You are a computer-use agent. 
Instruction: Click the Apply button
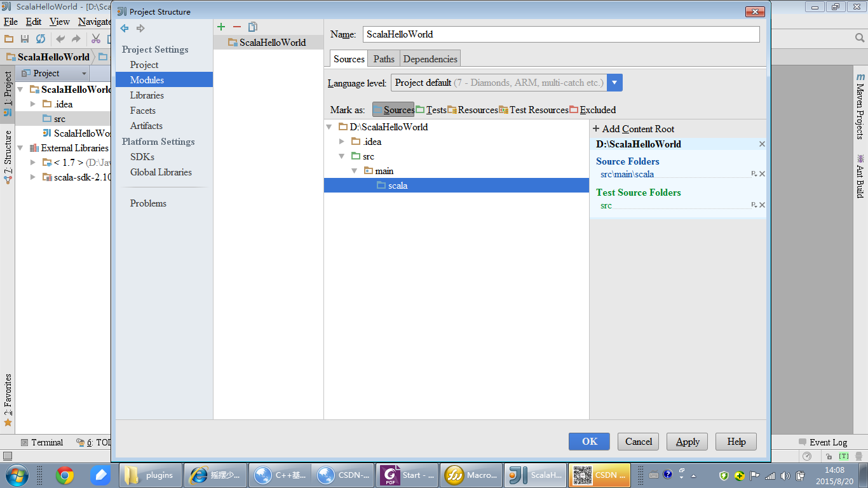(688, 442)
